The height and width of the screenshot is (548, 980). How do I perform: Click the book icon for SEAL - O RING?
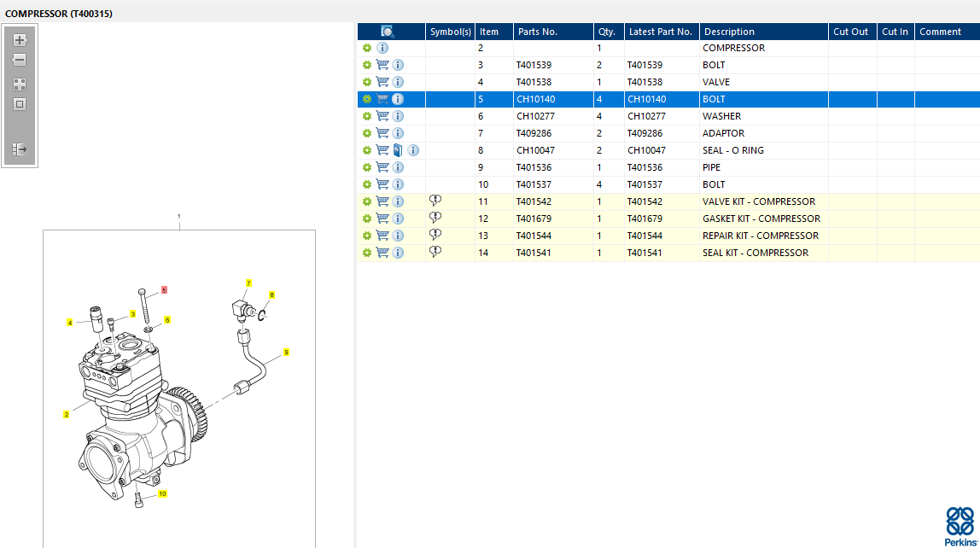(x=398, y=150)
